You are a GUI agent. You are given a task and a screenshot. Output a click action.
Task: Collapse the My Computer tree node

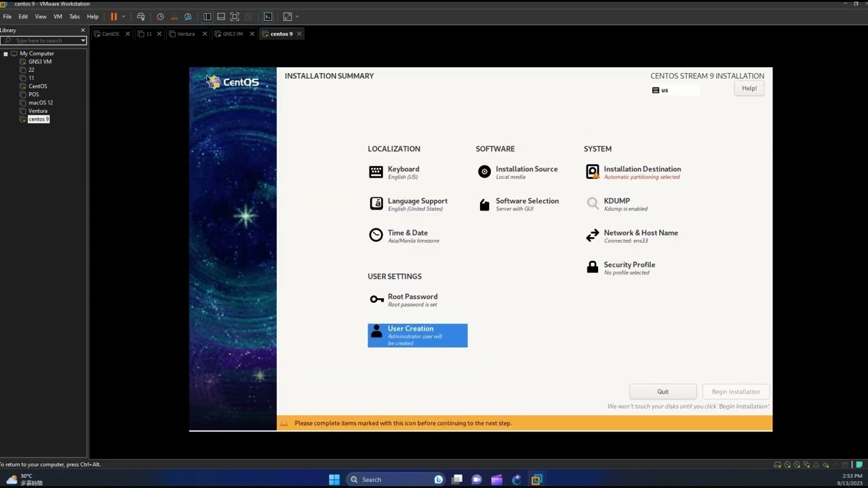tap(5, 54)
